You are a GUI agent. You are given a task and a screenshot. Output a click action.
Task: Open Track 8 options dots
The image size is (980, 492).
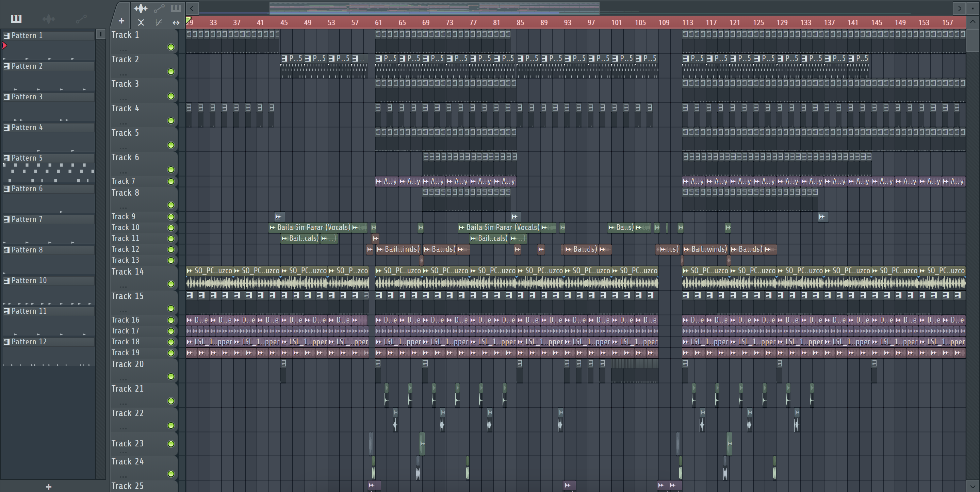click(122, 208)
